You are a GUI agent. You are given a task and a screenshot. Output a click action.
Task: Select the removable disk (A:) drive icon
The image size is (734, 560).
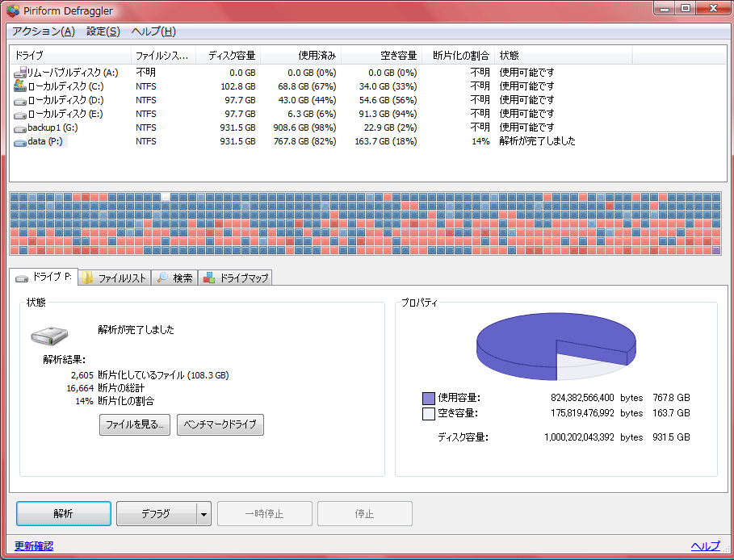click(x=20, y=73)
